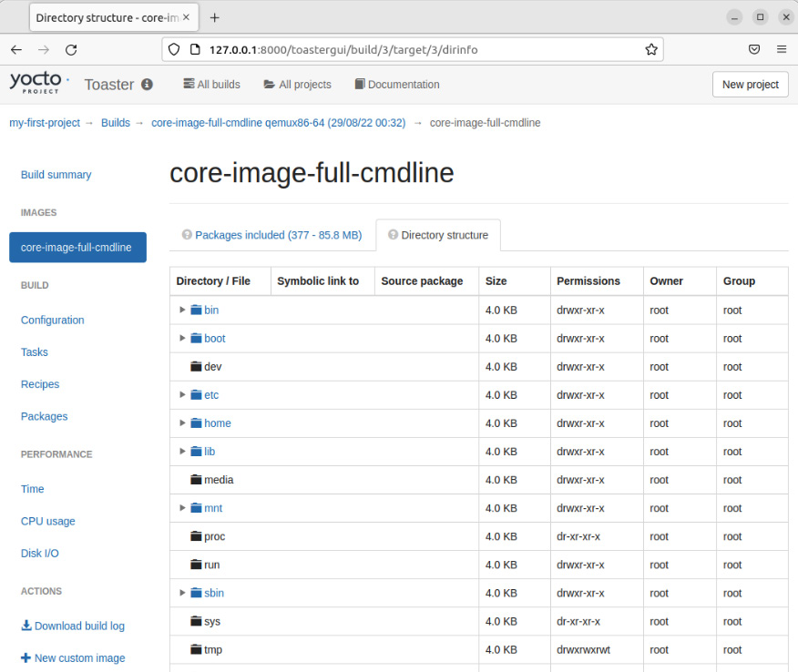Screen dimensions: 798x672
Task: Click the proc directory row name
Action: [214, 536]
